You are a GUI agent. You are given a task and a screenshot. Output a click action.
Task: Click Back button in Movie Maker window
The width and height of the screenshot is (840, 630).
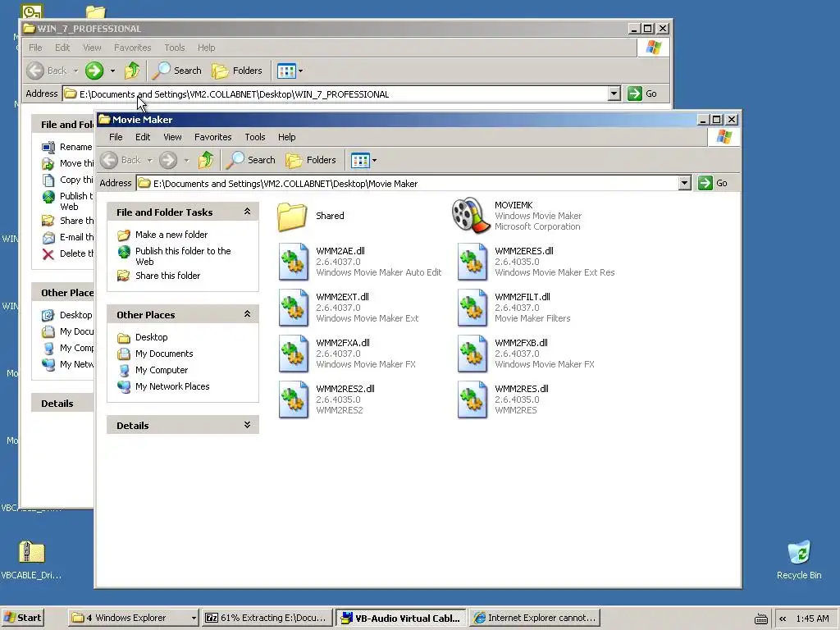tap(121, 160)
